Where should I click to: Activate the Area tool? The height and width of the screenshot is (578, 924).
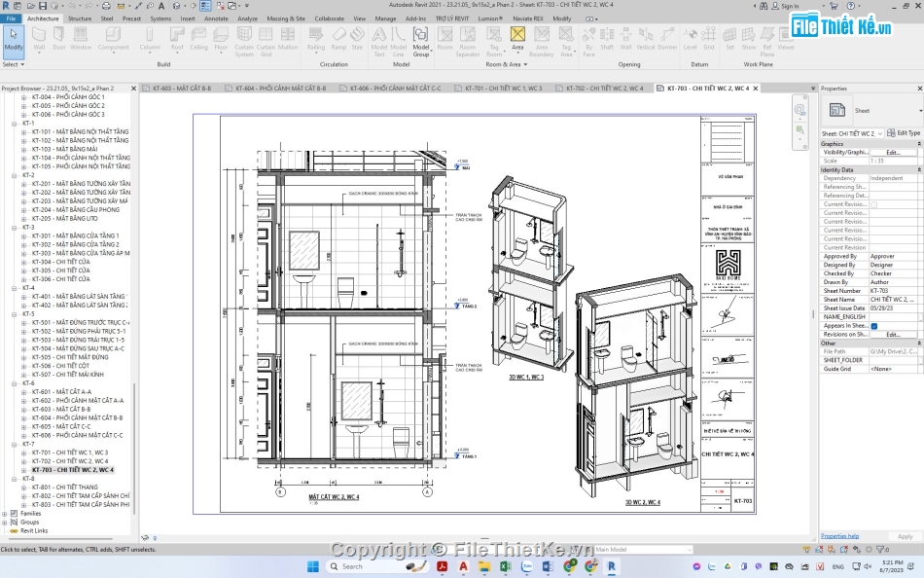pos(517,40)
